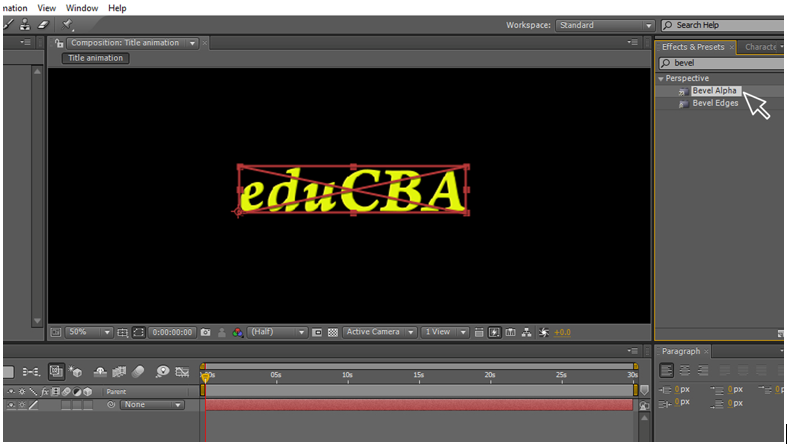Click the Bevel Alpha effect icon
Viewport: 787px width, 445px height.
[683, 91]
